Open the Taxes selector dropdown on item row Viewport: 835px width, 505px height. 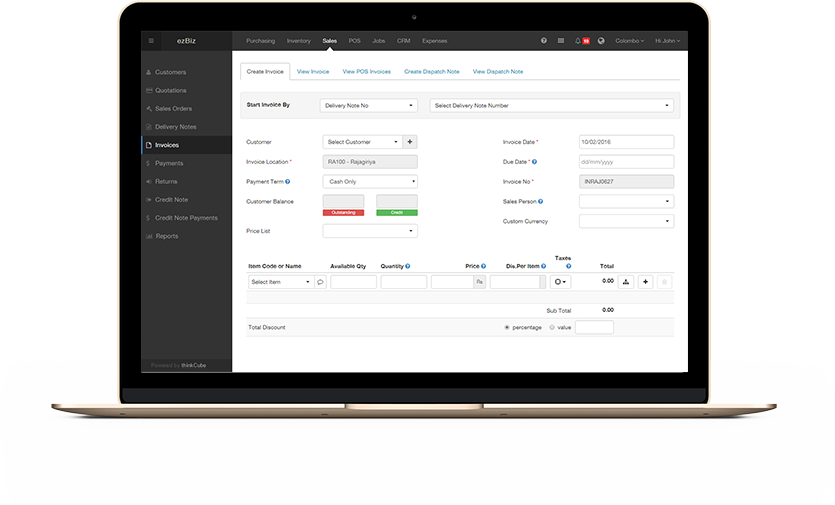tap(560, 282)
